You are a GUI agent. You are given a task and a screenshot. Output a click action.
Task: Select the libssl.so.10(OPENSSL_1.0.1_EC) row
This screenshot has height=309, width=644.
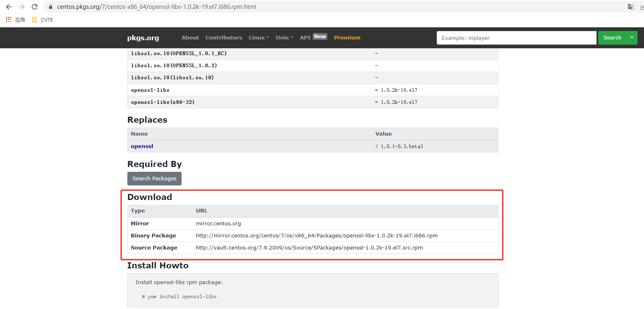pyautogui.click(x=313, y=54)
